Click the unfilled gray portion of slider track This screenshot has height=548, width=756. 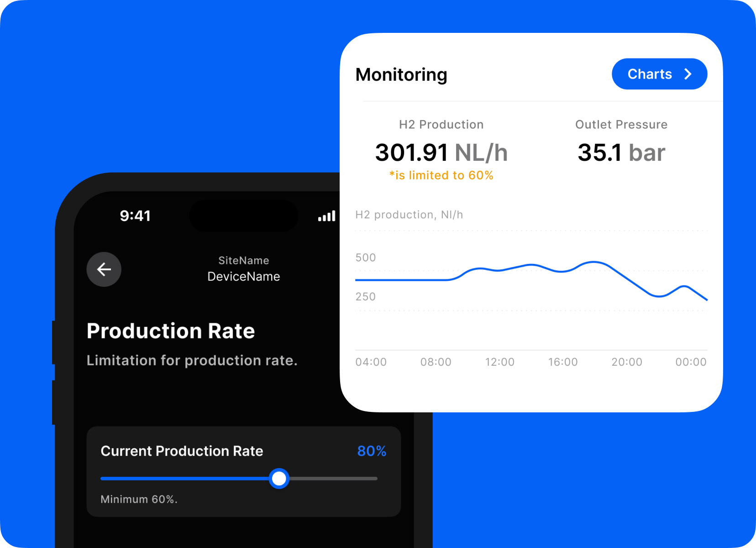(333, 479)
